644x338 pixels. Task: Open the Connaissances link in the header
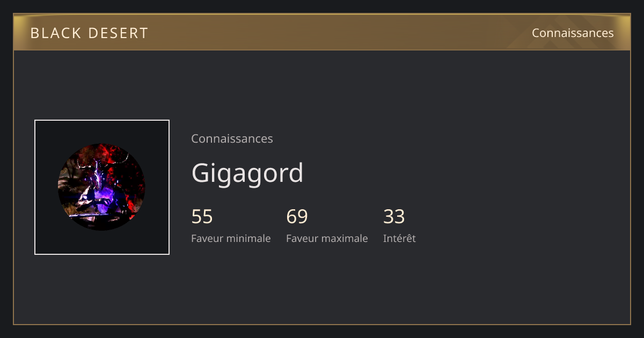pos(573,33)
